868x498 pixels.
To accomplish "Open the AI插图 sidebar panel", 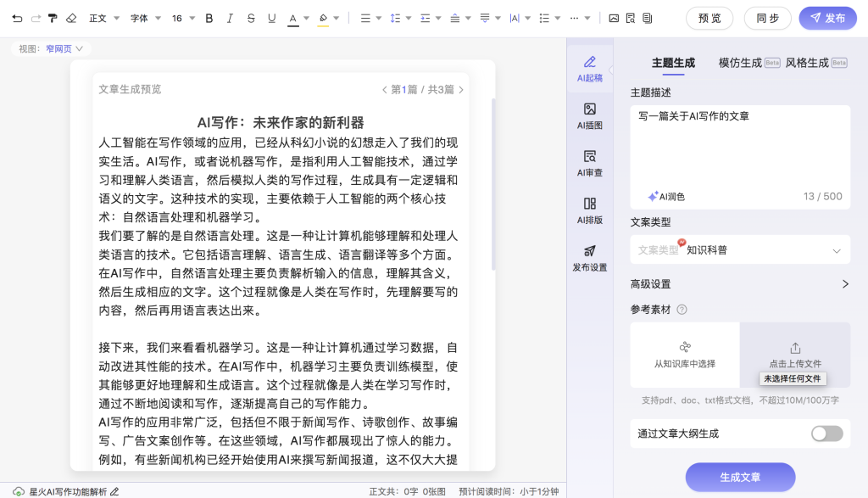I will (x=590, y=116).
